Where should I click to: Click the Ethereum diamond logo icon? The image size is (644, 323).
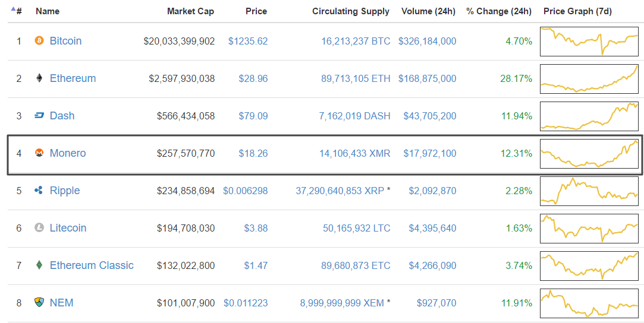(39, 78)
